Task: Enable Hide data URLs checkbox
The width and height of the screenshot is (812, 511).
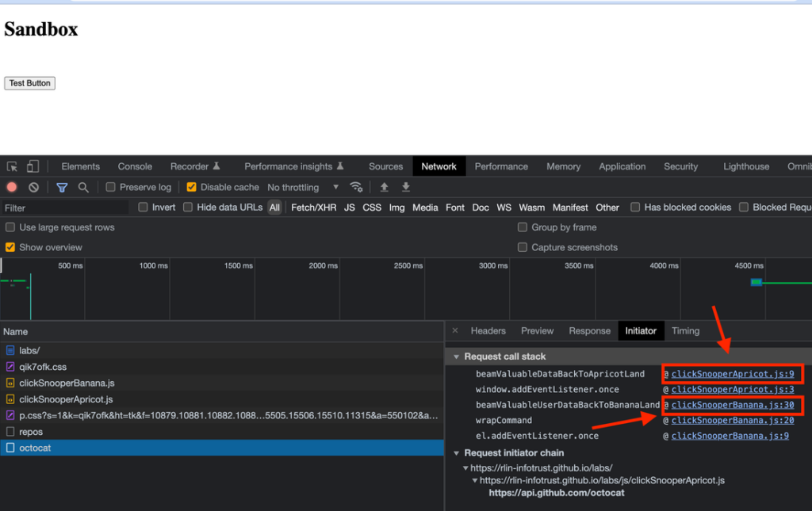Action: coord(188,208)
